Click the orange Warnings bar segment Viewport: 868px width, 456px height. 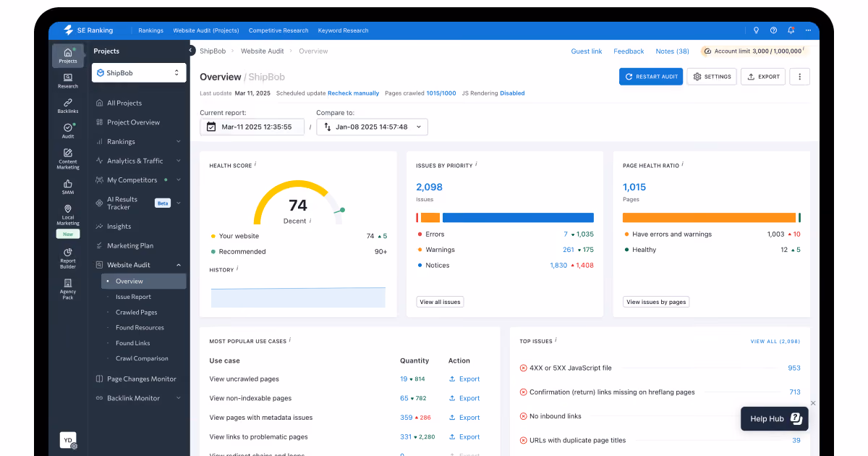point(430,217)
